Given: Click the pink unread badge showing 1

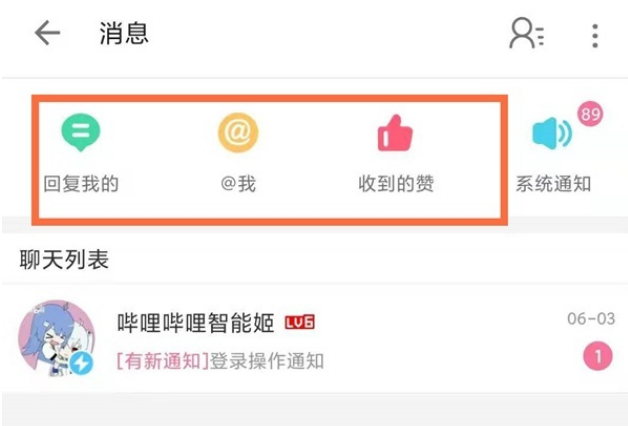Looking at the screenshot, I should point(598,356).
